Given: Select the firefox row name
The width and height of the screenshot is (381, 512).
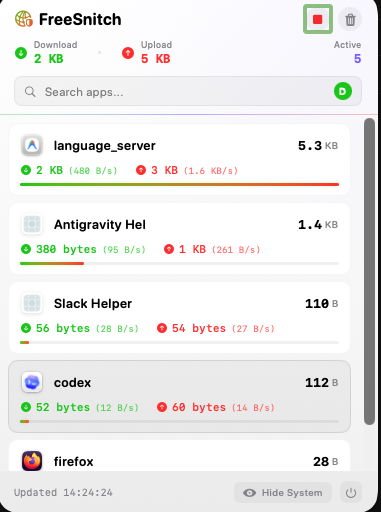Looking at the screenshot, I should point(73,461).
